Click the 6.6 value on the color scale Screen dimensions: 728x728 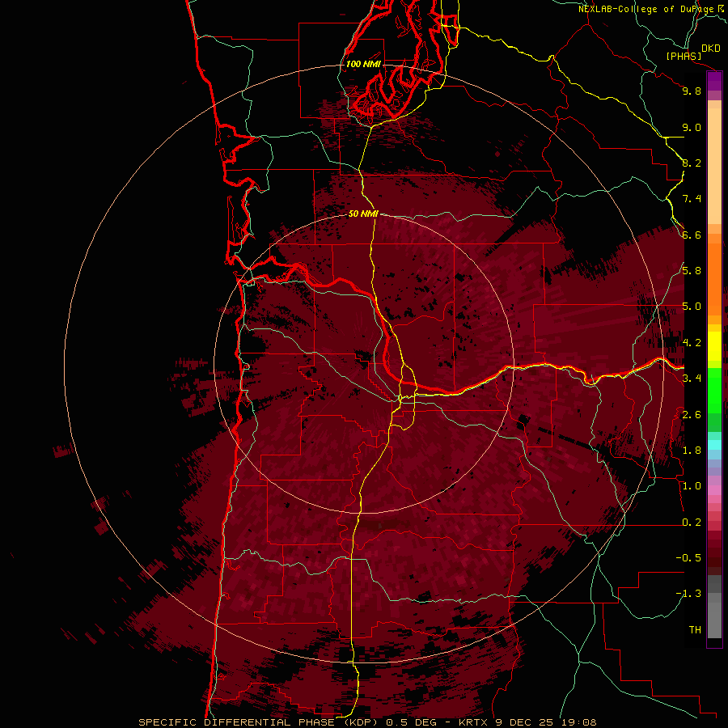[692, 235]
